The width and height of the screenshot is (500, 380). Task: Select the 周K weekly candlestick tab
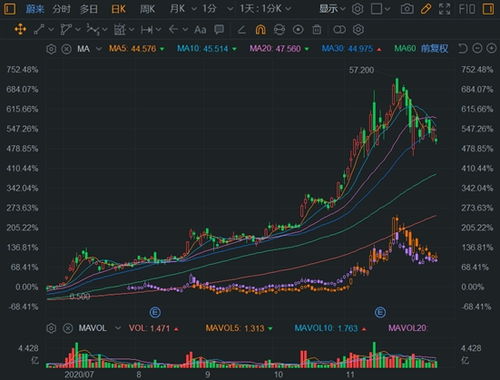(x=147, y=9)
